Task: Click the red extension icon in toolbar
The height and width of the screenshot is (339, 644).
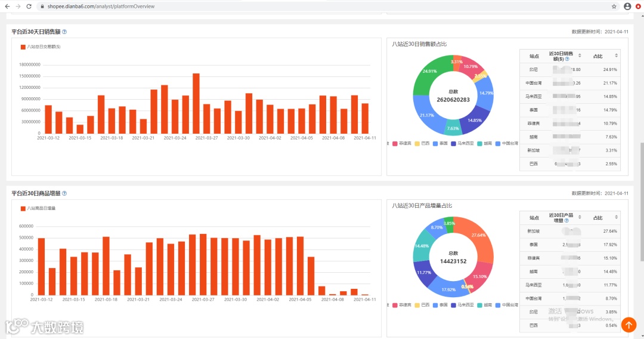Action: click(638, 6)
